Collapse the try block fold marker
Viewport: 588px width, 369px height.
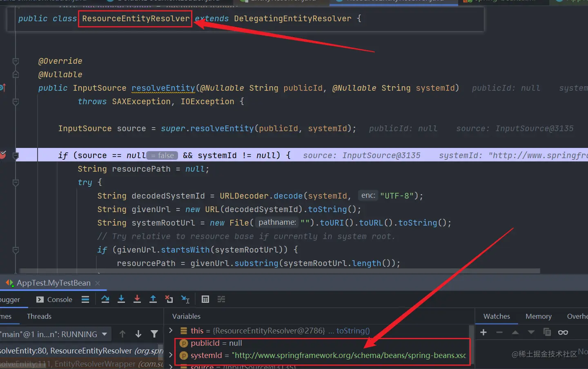pyautogui.click(x=16, y=182)
